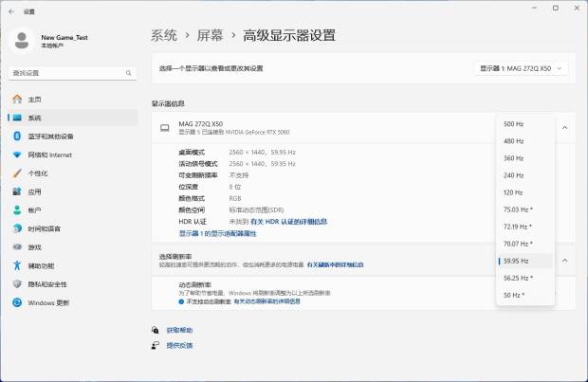Select 360 Hz refresh rate
Viewport: 588px width, 382px height.
pos(525,158)
